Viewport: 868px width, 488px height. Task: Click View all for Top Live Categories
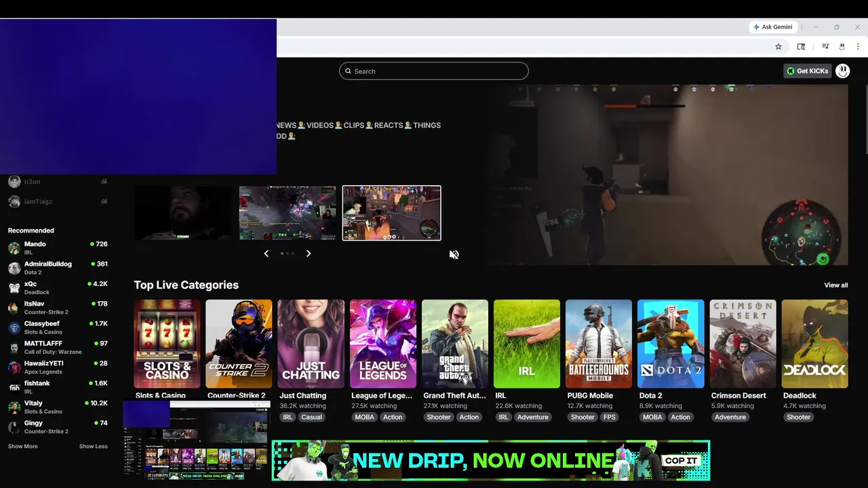tap(836, 285)
